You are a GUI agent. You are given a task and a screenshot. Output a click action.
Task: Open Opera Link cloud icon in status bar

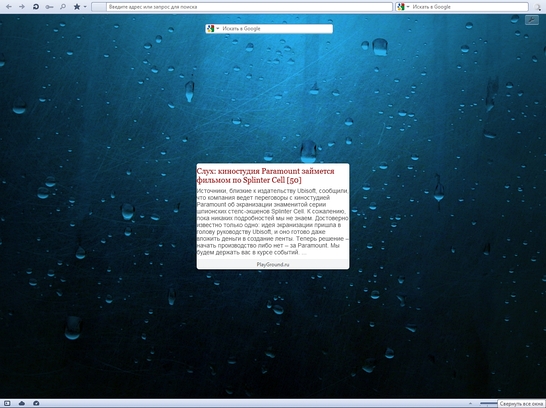click(x=22, y=403)
